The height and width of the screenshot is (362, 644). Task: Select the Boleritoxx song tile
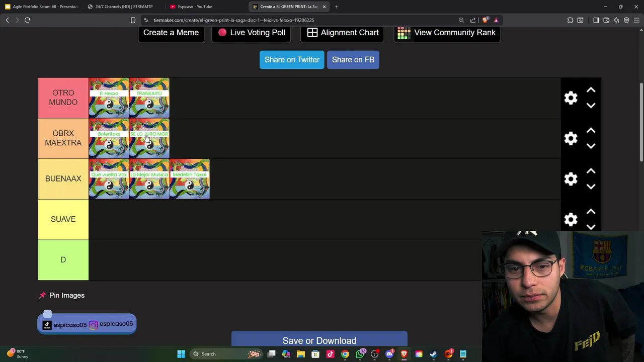(109, 138)
